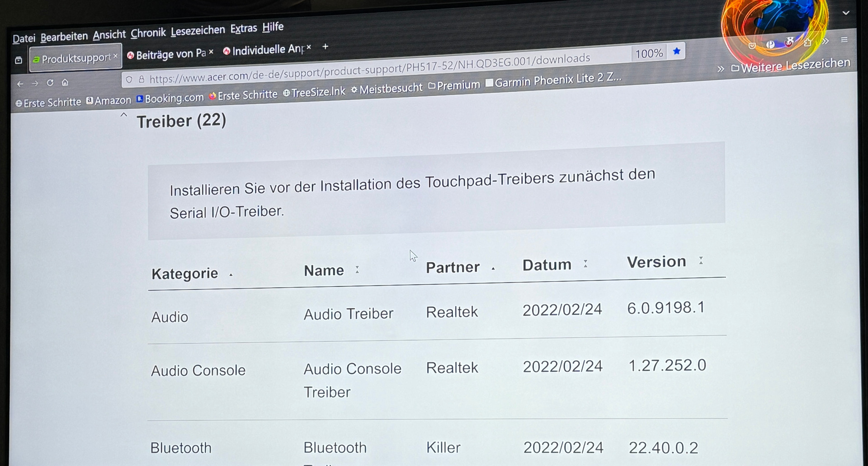Close the Produktsupport tab
This screenshot has width=868, height=466.
pyautogui.click(x=115, y=56)
